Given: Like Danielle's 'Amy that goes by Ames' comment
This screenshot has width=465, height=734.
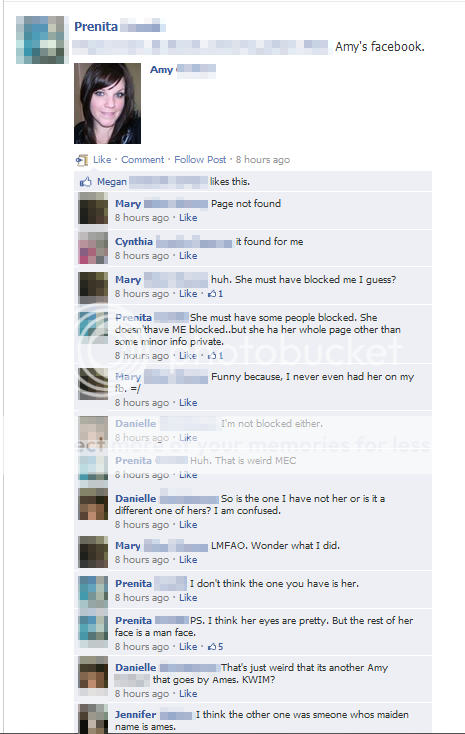Looking at the screenshot, I should (x=188, y=693).
